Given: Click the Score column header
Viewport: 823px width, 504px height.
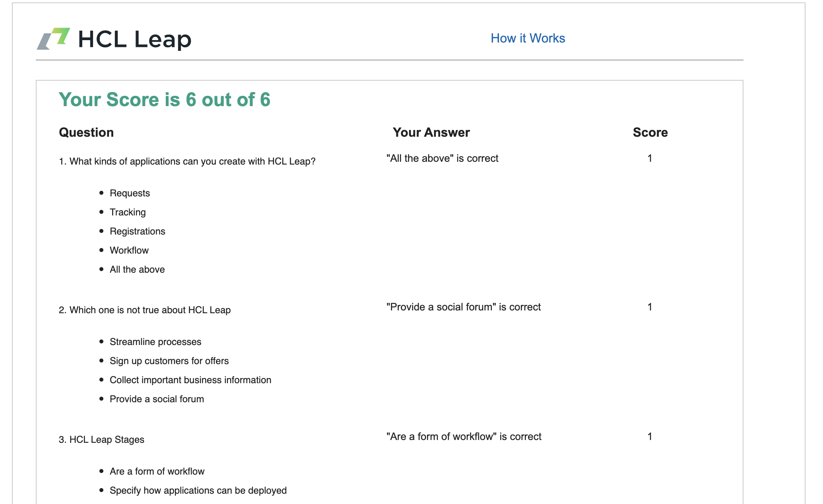Looking at the screenshot, I should tap(650, 132).
